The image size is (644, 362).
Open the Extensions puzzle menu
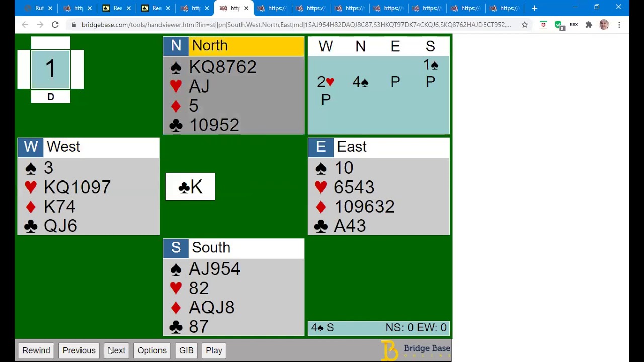(x=589, y=25)
